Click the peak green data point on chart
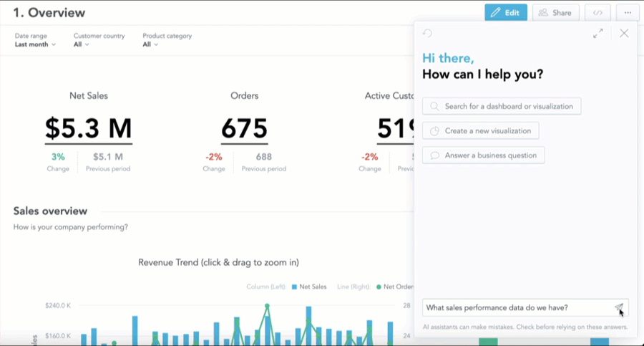 click(x=268, y=306)
